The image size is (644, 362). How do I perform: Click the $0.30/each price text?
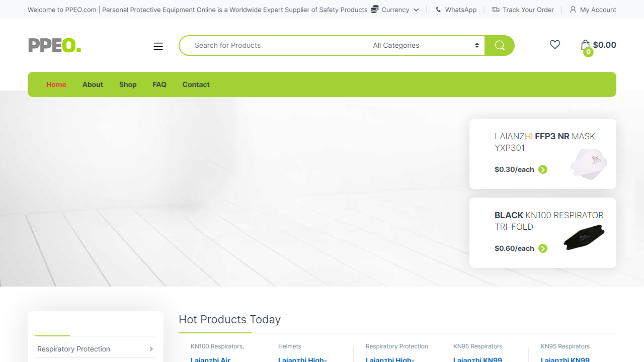point(514,169)
